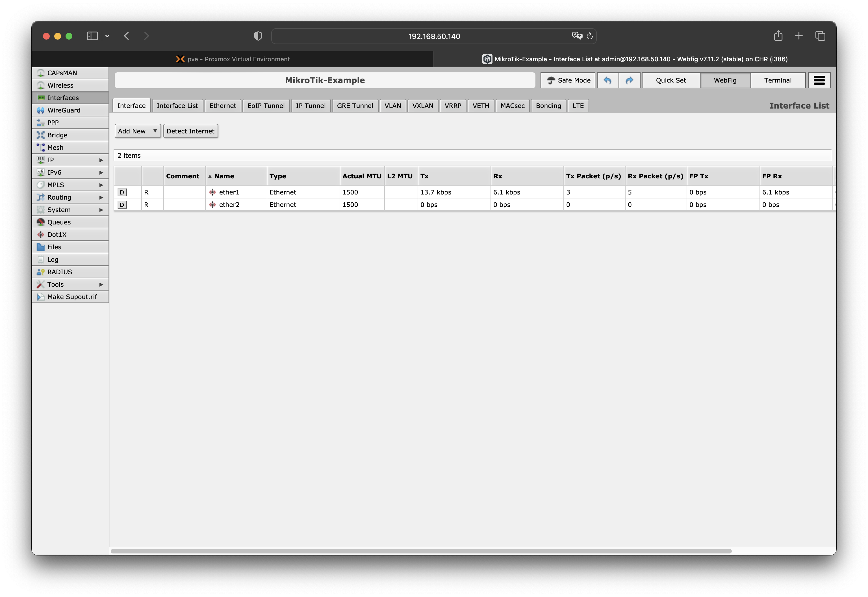Switch to the VLAN tab

[x=392, y=105]
